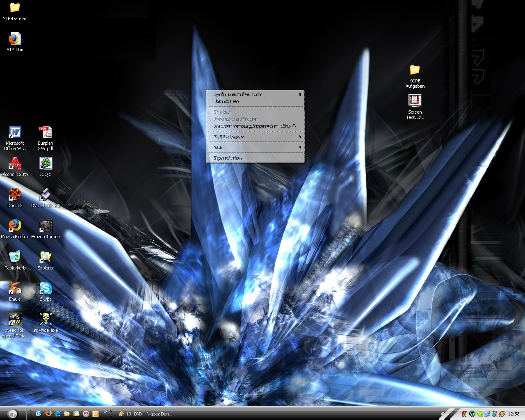
Task: Select the Emule desktop shortcut
Action: click(x=15, y=288)
